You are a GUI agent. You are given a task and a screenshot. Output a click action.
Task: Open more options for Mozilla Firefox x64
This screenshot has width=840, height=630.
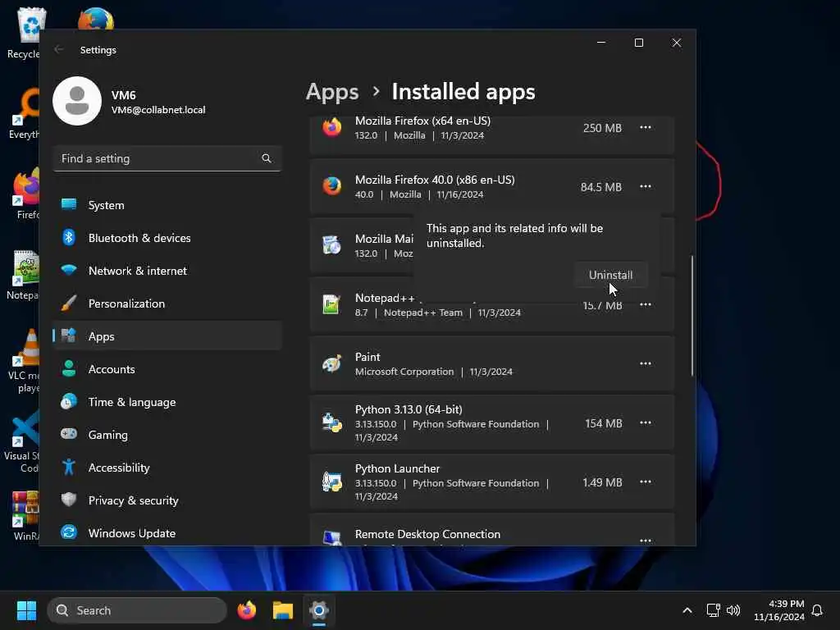645,127
